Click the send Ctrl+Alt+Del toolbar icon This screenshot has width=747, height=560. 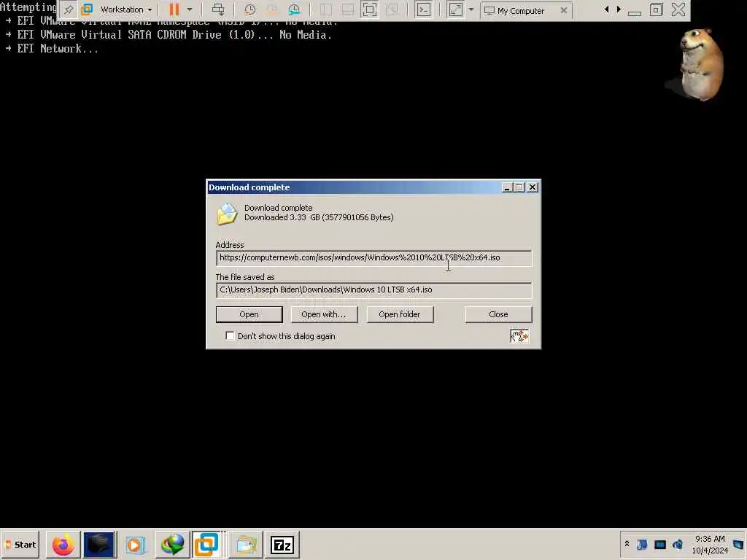218,9
